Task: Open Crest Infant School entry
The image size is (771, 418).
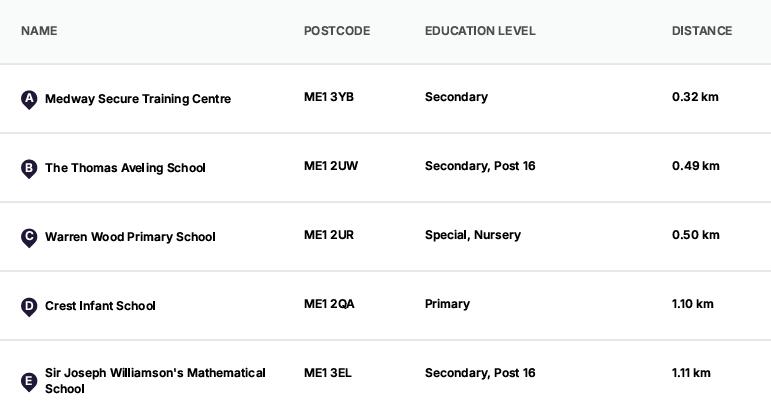Action: click(100, 306)
